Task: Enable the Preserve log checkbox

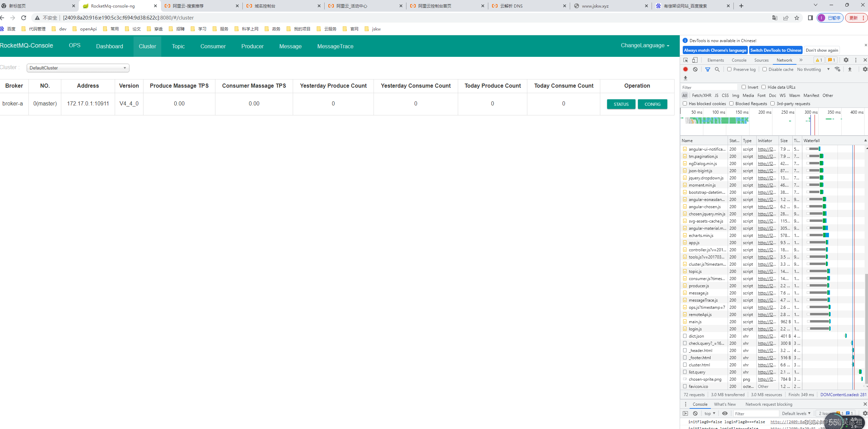Action: 730,69
